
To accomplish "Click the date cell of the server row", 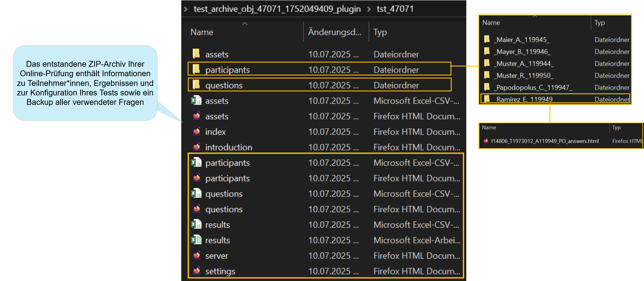I will (x=333, y=256).
